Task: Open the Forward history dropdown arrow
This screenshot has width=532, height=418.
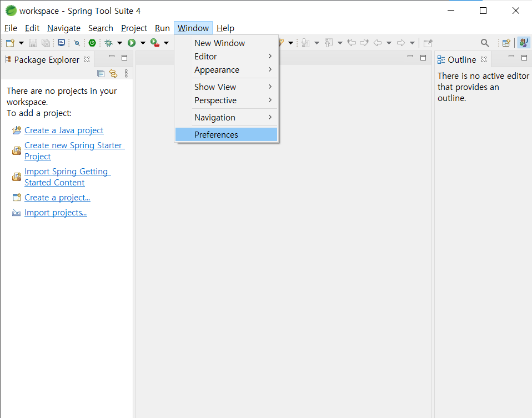Action: click(x=412, y=43)
